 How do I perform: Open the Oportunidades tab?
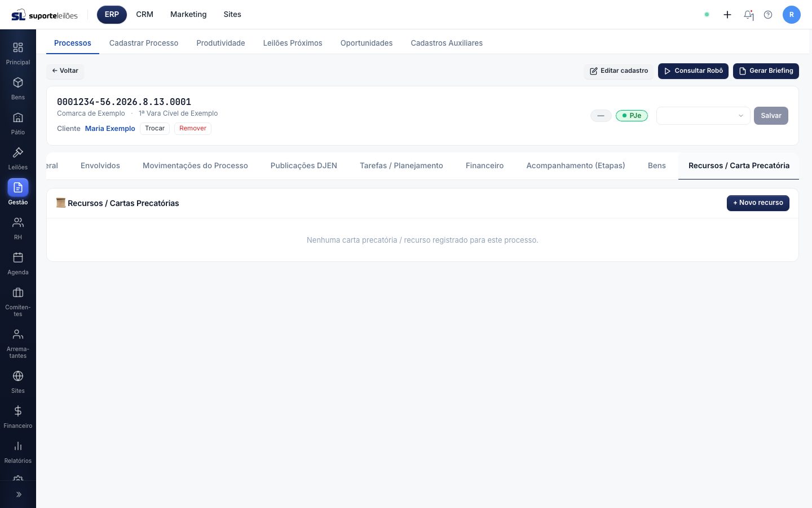click(x=367, y=43)
